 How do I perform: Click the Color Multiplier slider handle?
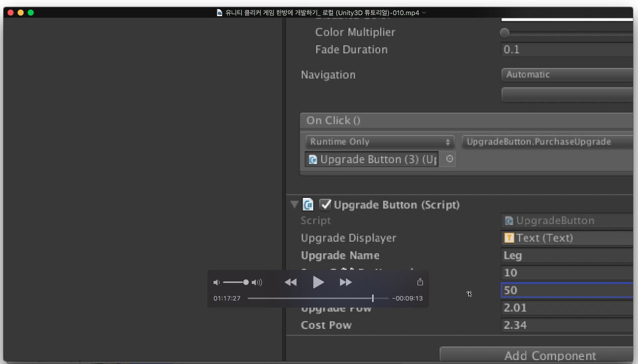[x=505, y=33]
